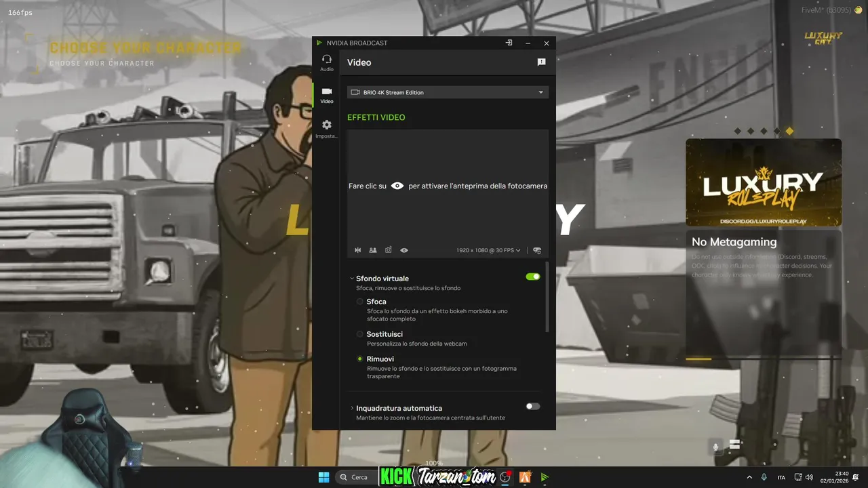Click the Inquadratura automatica label
868x488 pixels.
coord(399,408)
